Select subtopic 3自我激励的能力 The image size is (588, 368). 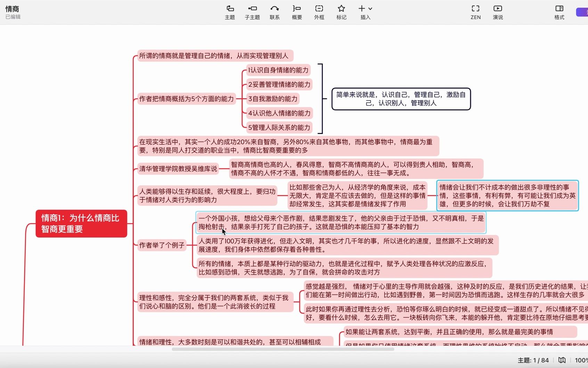[x=273, y=99]
